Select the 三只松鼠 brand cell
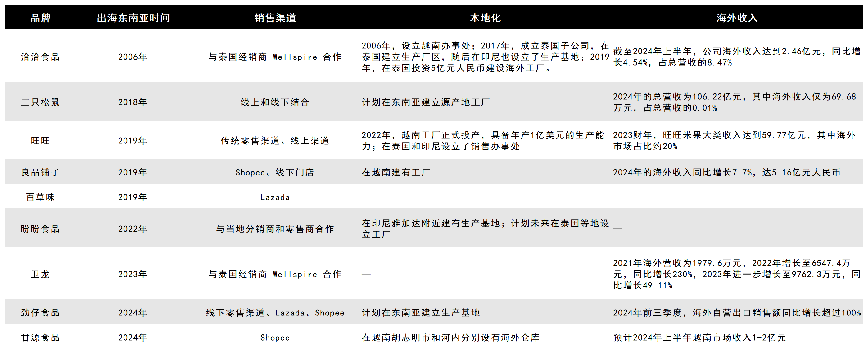Image resolution: width=868 pixels, height=354 pixels. coord(40,102)
